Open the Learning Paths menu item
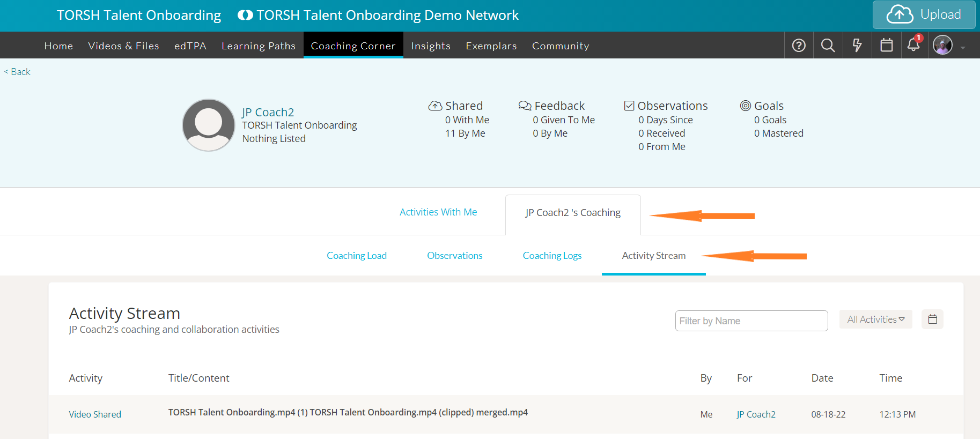This screenshot has height=439, width=980. point(259,46)
